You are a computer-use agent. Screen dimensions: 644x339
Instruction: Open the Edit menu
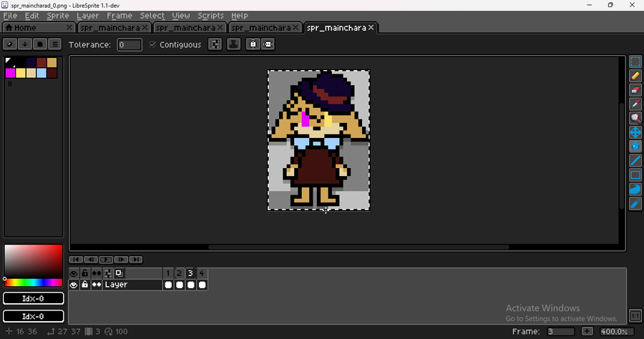pyautogui.click(x=31, y=16)
